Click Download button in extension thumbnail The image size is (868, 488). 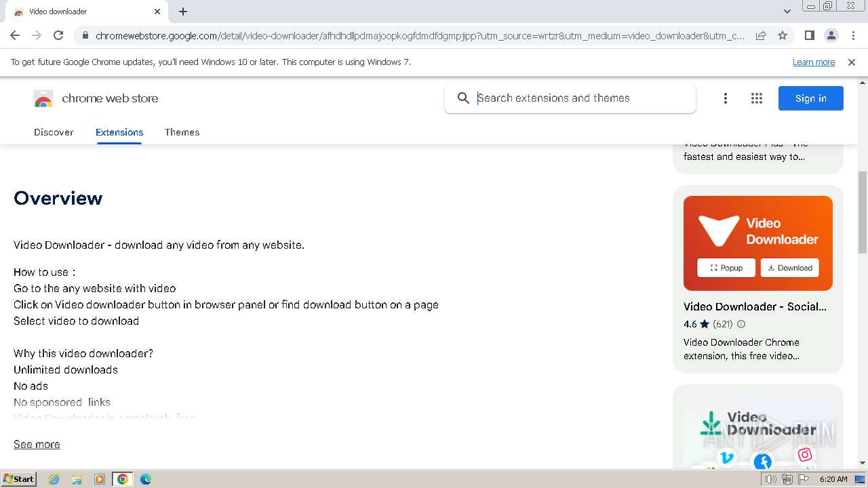(x=790, y=268)
